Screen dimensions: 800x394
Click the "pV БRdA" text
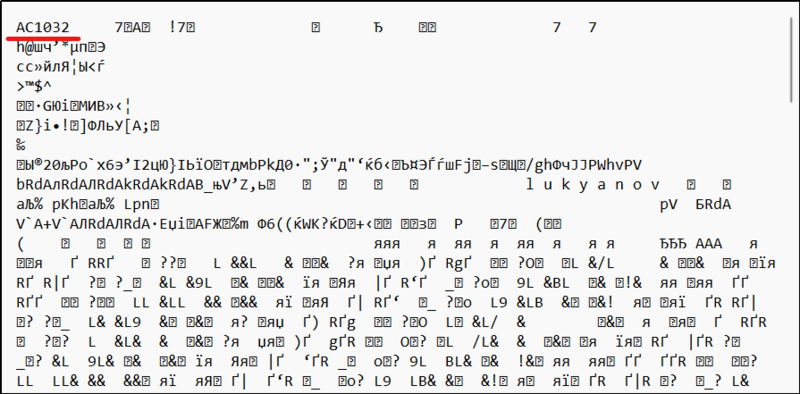tap(695, 205)
